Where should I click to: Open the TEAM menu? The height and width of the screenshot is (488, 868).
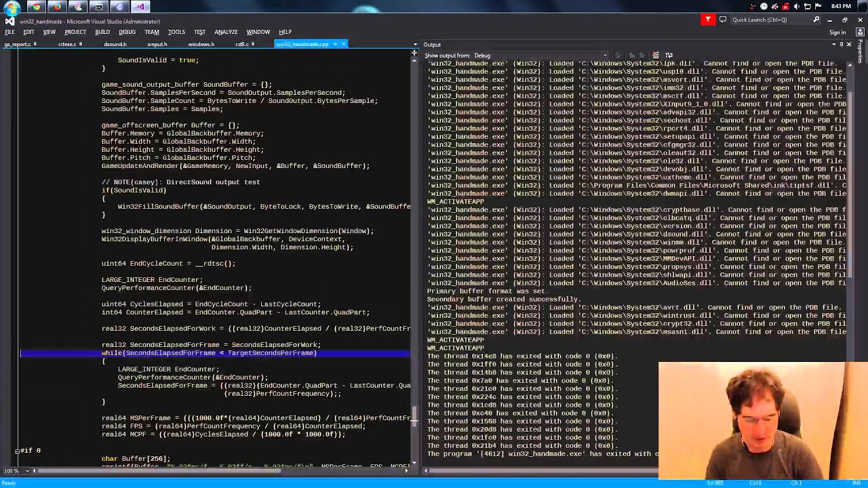pos(152,32)
